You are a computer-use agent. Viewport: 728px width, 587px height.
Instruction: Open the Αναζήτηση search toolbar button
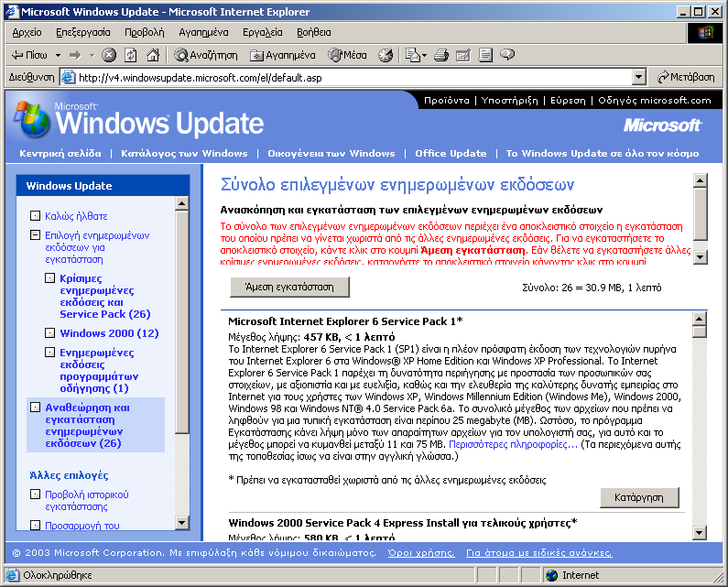tap(206, 55)
